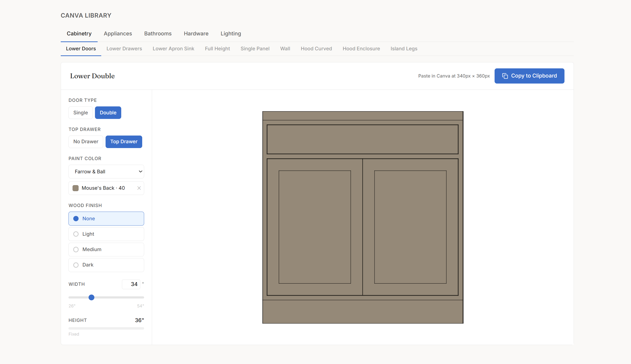This screenshot has width=631, height=364.
Task: Select the Lower Drawers subcategory
Action: coord(124,48)
